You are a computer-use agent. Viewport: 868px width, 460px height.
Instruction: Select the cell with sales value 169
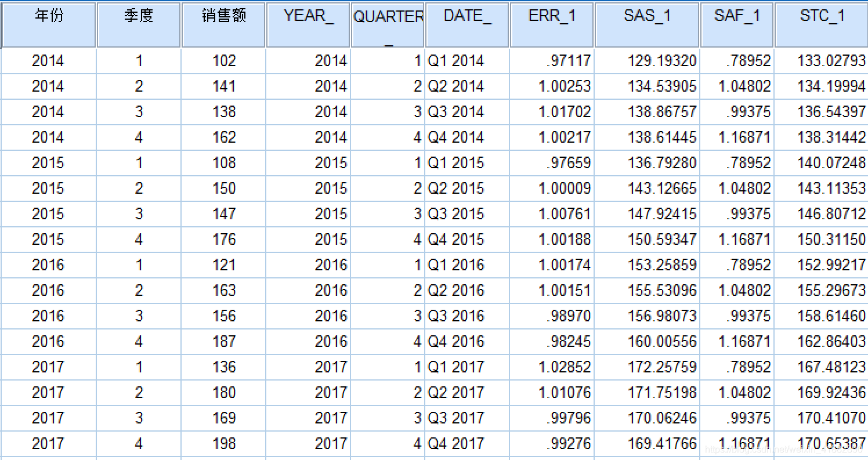223,418
